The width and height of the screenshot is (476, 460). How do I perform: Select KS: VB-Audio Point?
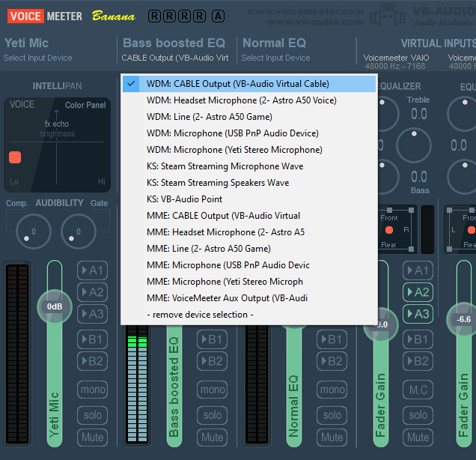coord(249,199)
